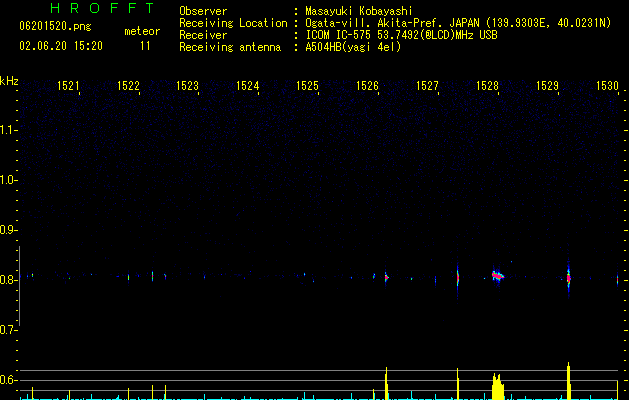Click the 0.9 kHz frequency label

[x=7, y=230]
